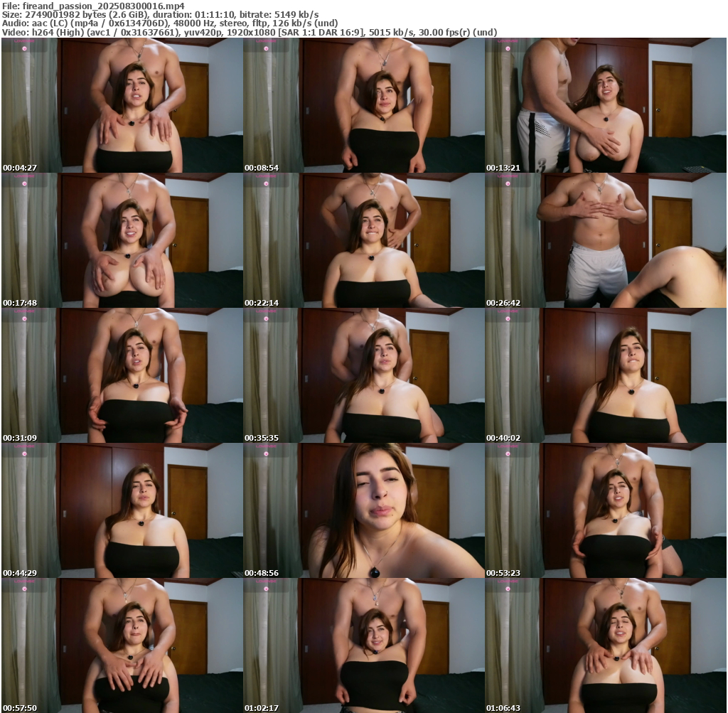728x713 pixels.
Task: Select the frame at 00:08:54
Action: 364,105
